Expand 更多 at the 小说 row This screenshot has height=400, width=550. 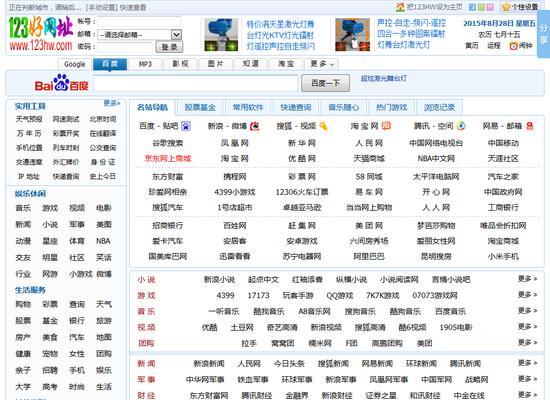[x=528, y=279]
